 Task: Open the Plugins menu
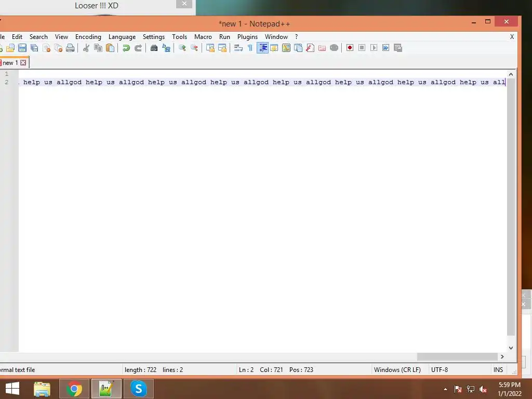[247, 37]
